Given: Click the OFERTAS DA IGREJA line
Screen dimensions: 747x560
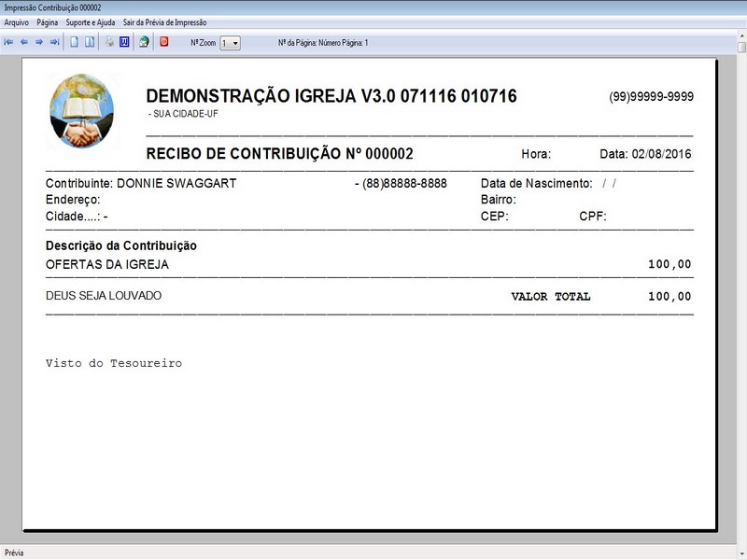Looking at the screenshot, I should [x=107, y=265].
